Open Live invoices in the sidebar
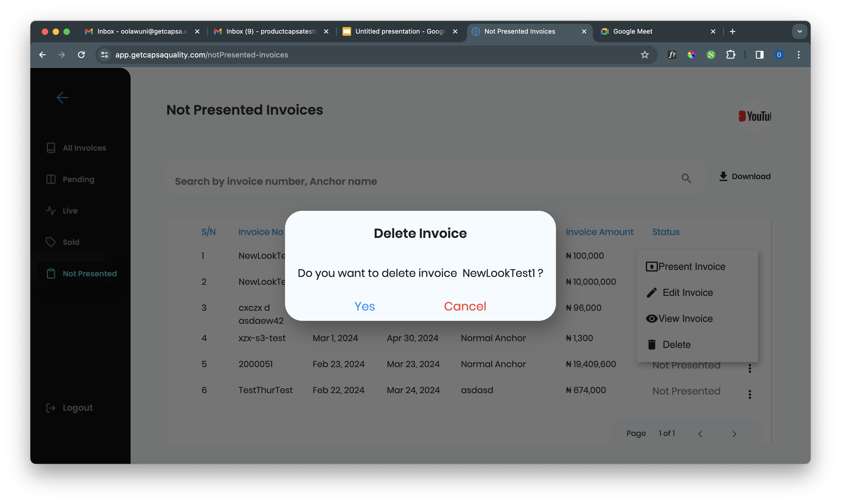This screenshot has width=841, height=504. pyautogui.click(x=62, y=211)
